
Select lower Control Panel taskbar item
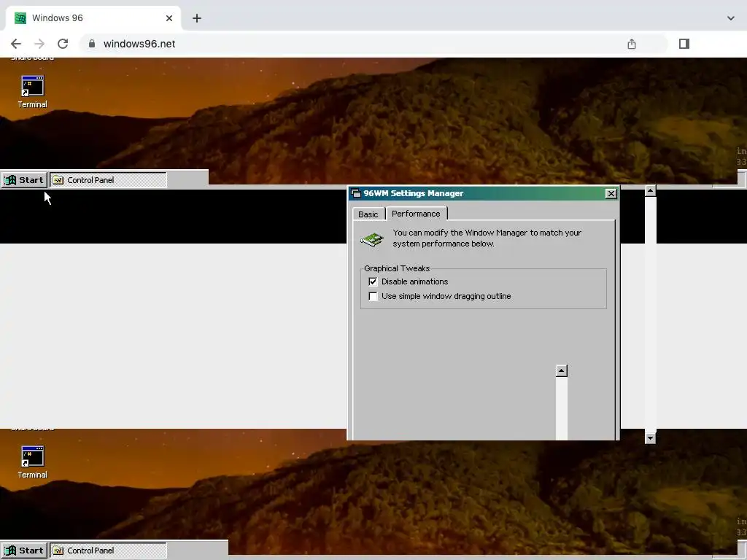(x=108, y=551)
